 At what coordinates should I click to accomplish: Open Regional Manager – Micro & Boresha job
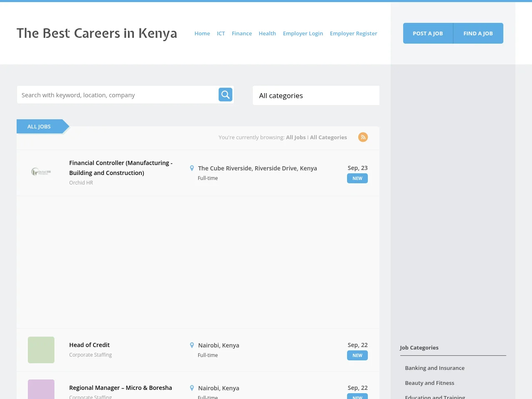point(121,388)
